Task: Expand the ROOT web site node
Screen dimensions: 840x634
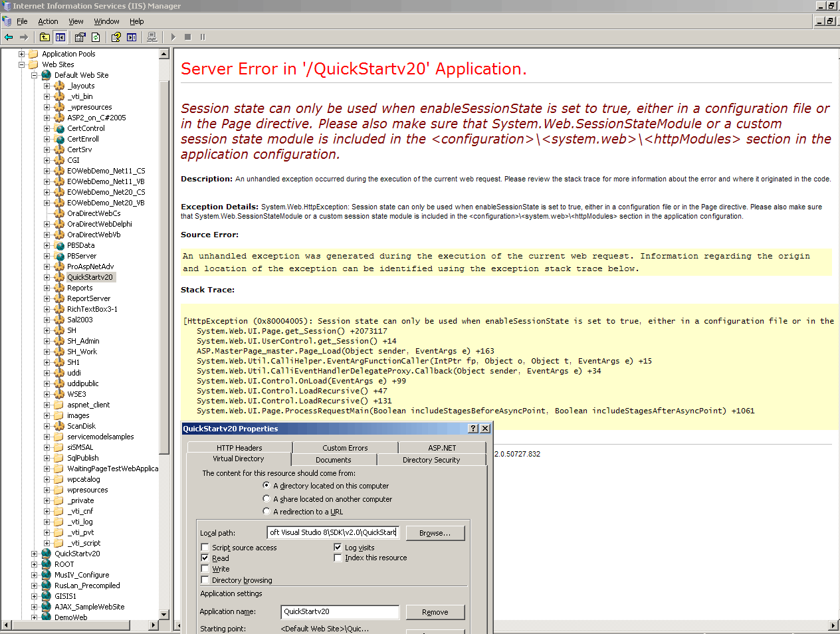Action: click(35, 564)
